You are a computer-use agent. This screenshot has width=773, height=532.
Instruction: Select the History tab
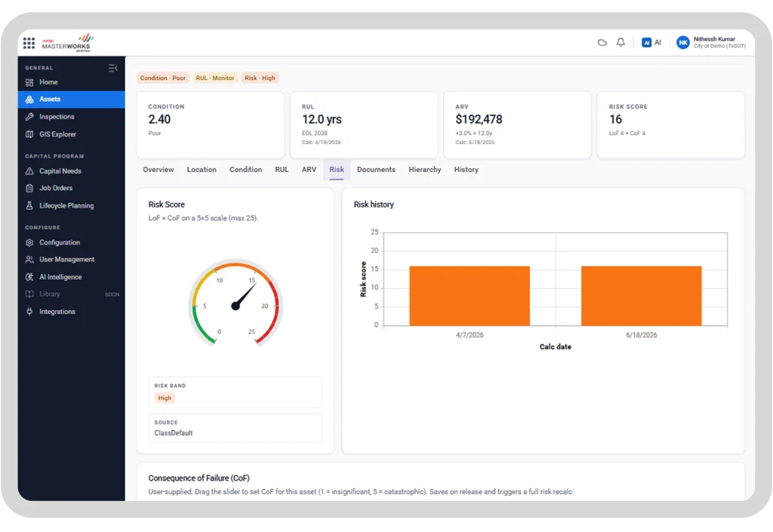466,170
